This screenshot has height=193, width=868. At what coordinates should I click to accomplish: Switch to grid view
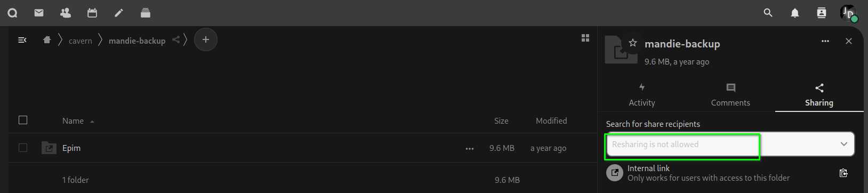[585, 38]
